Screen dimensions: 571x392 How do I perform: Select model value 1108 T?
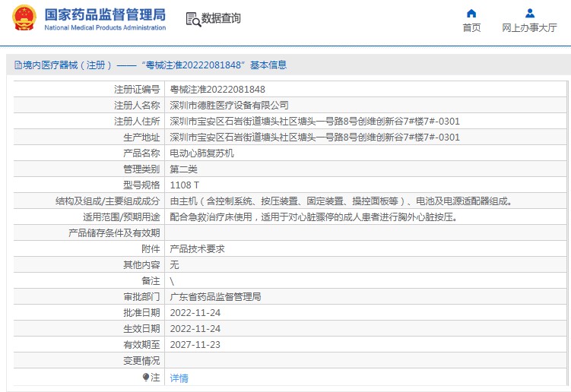point(184,185)
